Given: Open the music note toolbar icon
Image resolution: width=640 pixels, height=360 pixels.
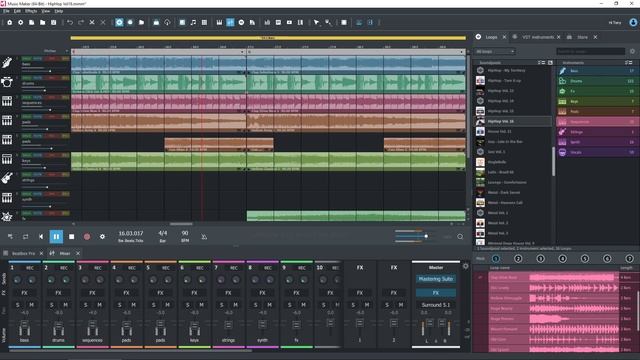Looking at the screenshot, I should (193, 22).
